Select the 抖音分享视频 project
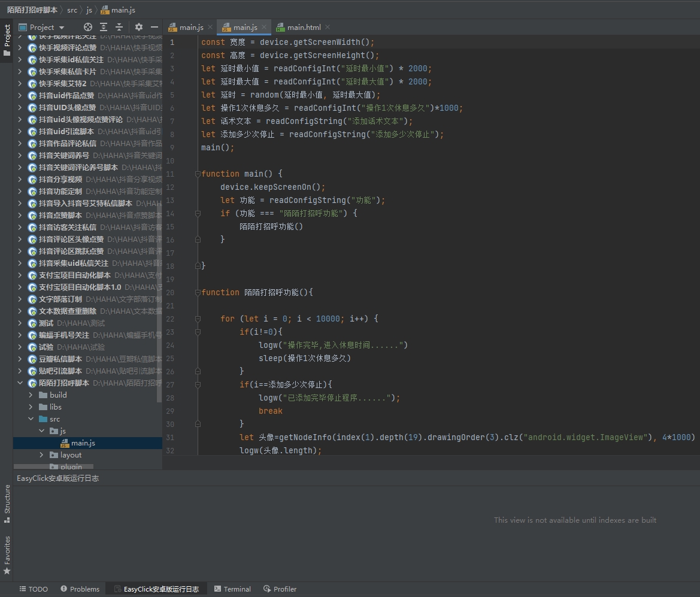The image size is (700, 597). point(87,179)
